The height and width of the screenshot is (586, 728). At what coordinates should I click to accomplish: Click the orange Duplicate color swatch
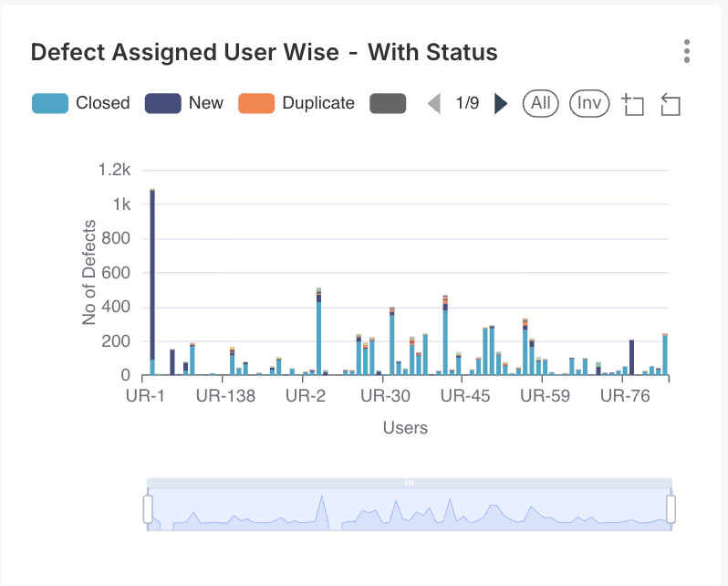pos(256,103)
